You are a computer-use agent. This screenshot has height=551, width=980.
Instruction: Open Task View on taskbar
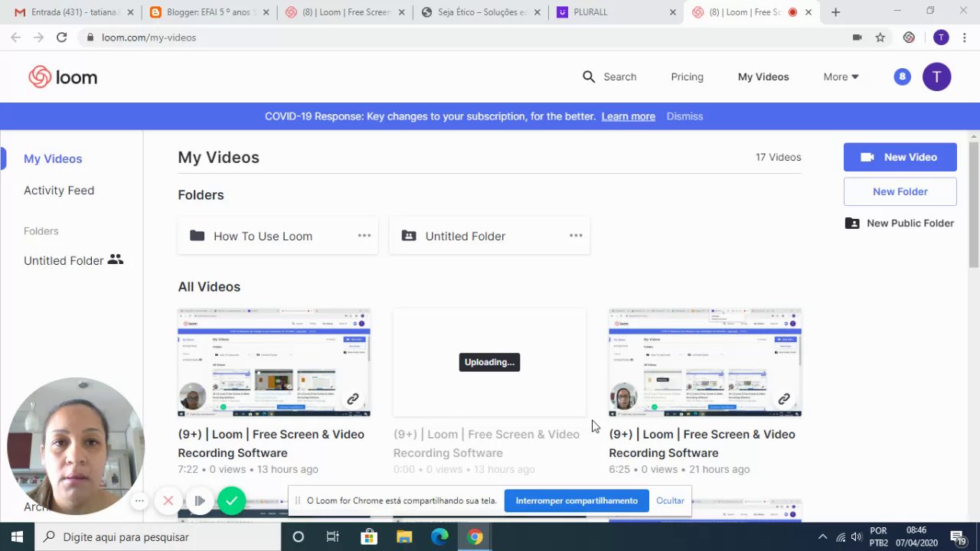point(332,537)
